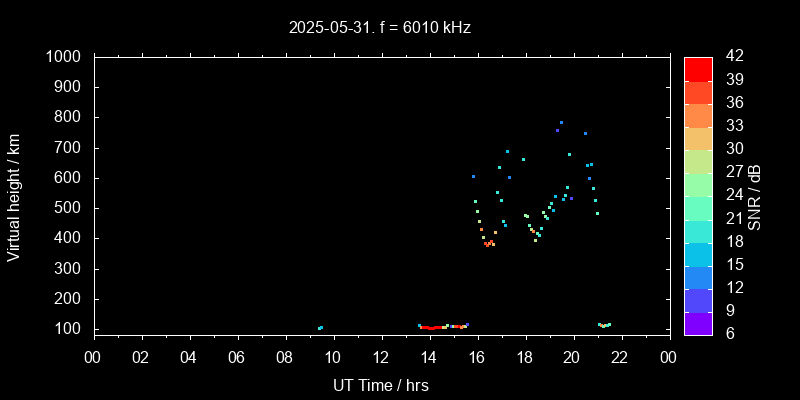
Task: Click the red 39–42 dB colorbar segment
Action: point(698,68)
